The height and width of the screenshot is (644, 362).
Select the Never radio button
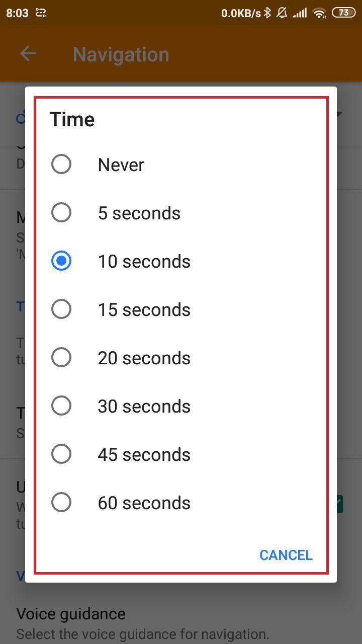tap(61, 165)
